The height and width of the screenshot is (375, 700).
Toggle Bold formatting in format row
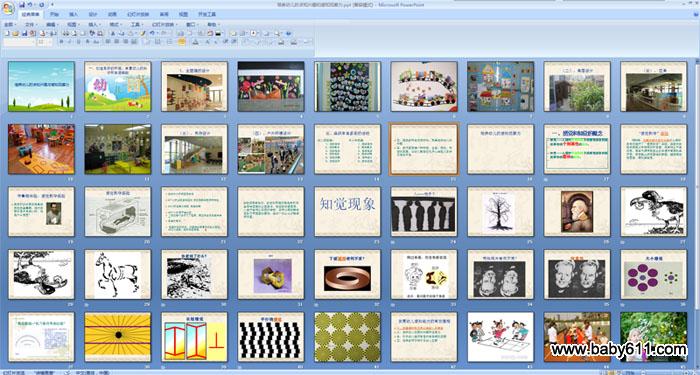[62, 42]
